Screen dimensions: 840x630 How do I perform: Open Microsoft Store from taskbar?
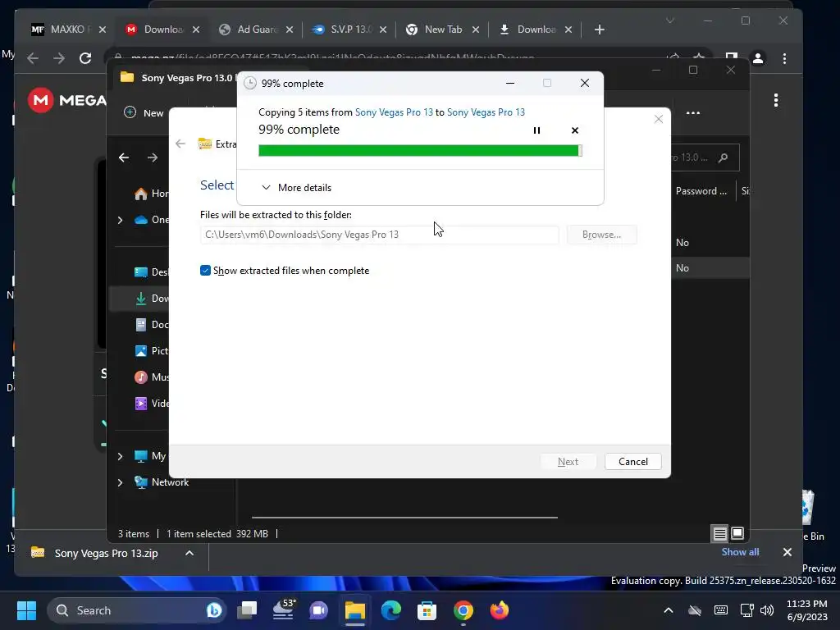[x=427, y=610]
